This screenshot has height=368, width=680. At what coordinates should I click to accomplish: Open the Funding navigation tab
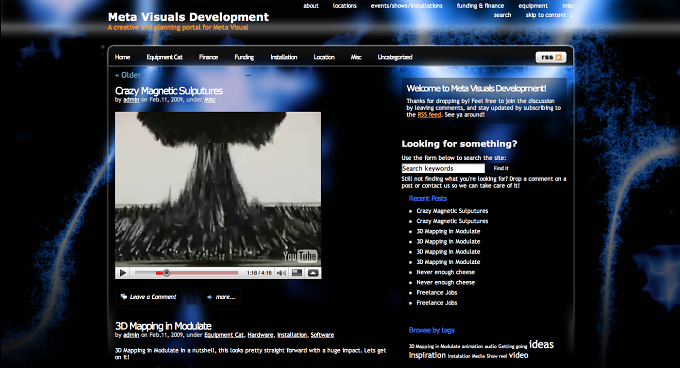(244, 57)
